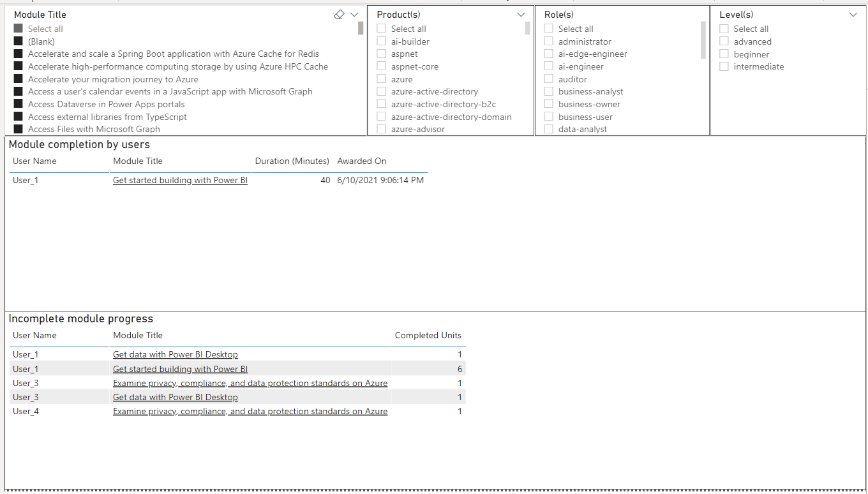Sort by the Duration (Minutes) column header
This screenshot has width=868, height=494.
pos(292,161)
